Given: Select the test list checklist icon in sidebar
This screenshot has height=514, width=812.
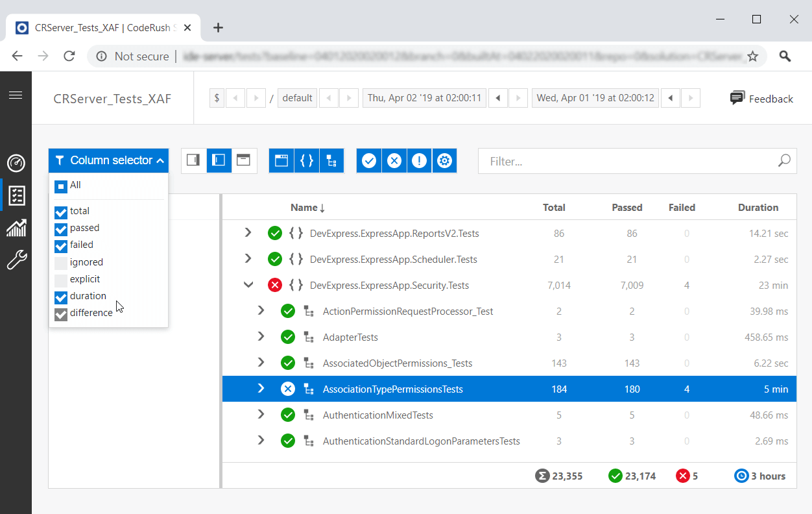Looking at the screenshot, I should coord(16,195).
